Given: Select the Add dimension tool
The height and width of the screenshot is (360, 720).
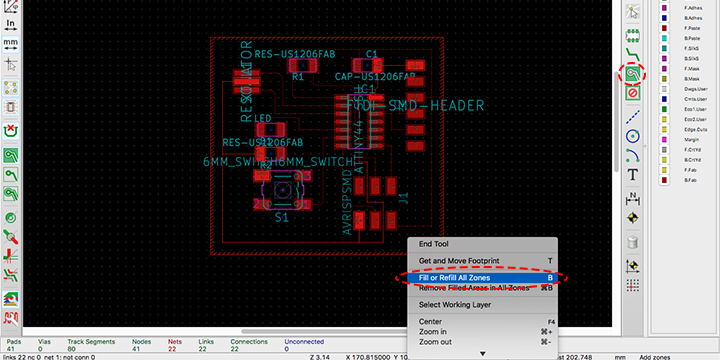Looking at the screenshot, I should pyautogui.click(x=633, y=198).
